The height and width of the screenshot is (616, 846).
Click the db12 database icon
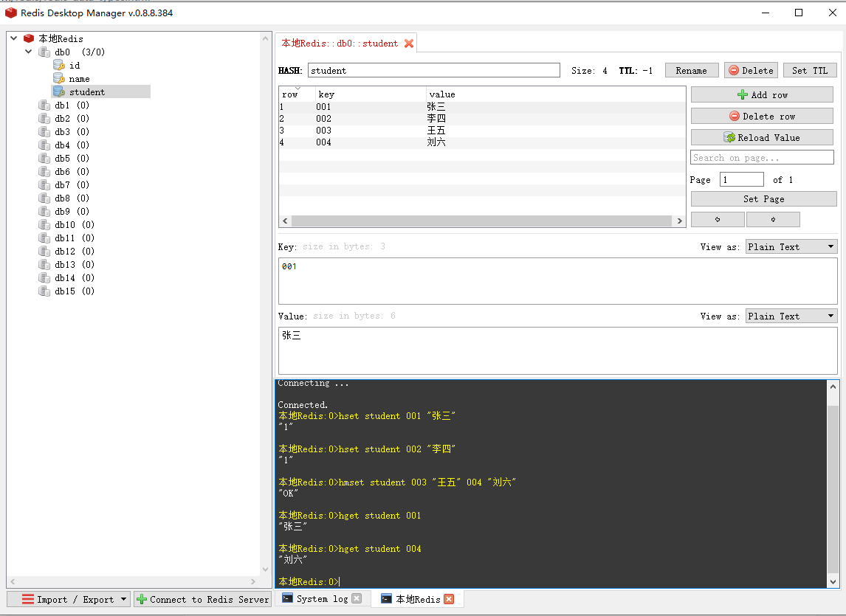click(44, 252)
